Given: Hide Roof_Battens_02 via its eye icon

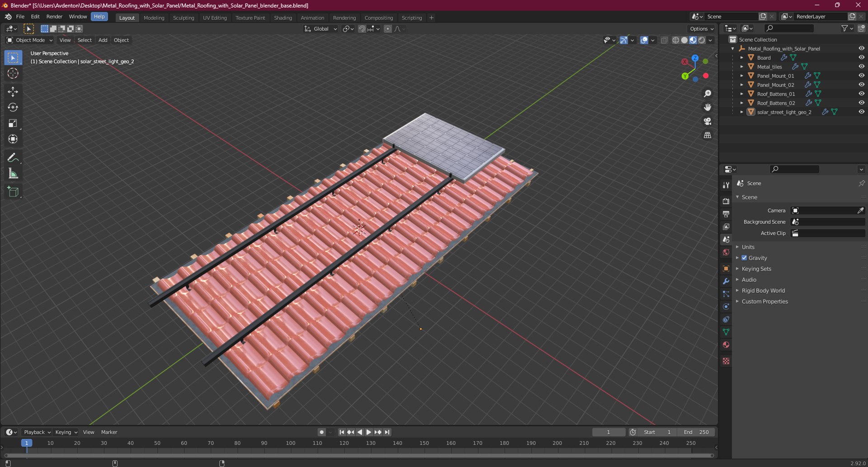Looking at the screenshot, I should click(861, 103).
